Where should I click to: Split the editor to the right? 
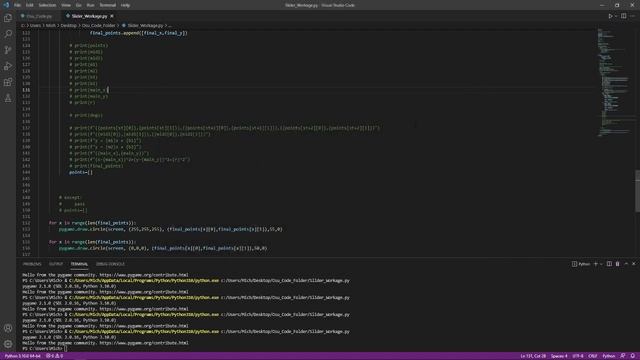click(x=623, y=16)
